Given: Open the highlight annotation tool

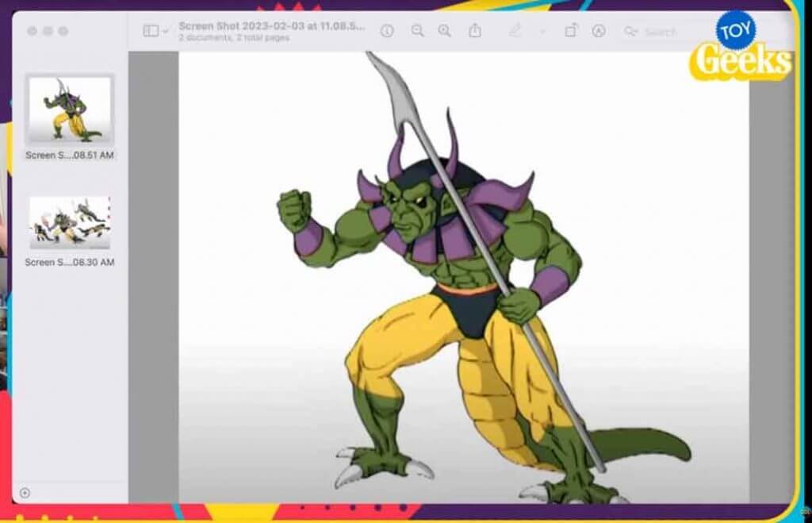Looking at the screenshot, I should (598, 32).
